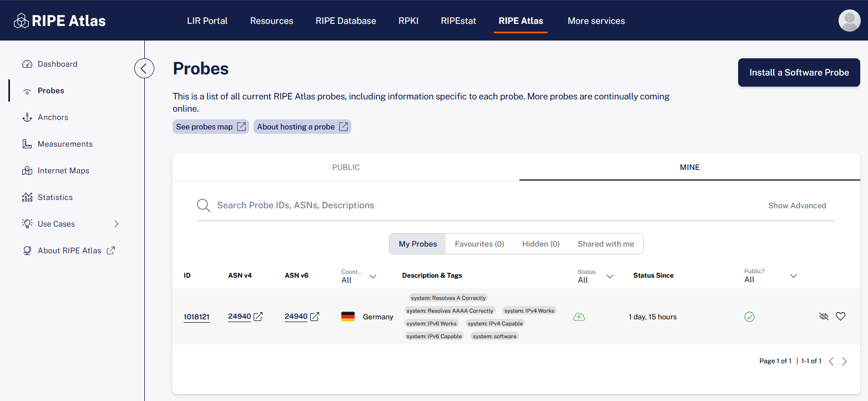Favourite probe 1018121 with heart icon

[x=841, y=317]
